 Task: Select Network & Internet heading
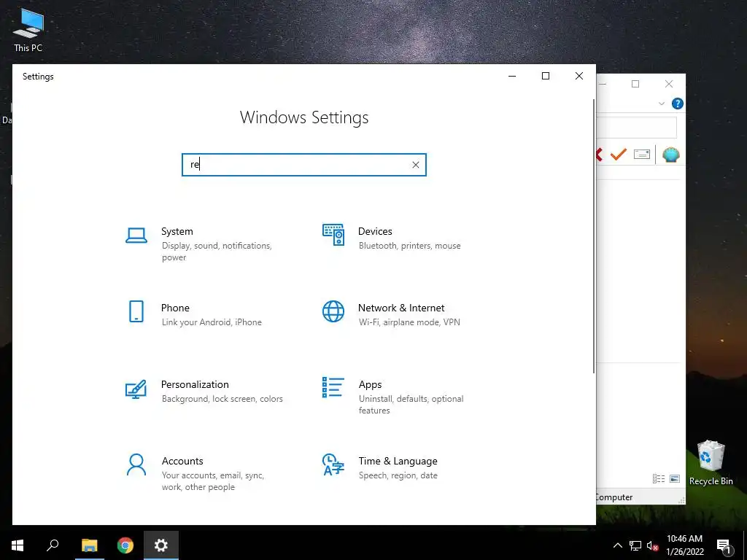click(x=401, y=308)
